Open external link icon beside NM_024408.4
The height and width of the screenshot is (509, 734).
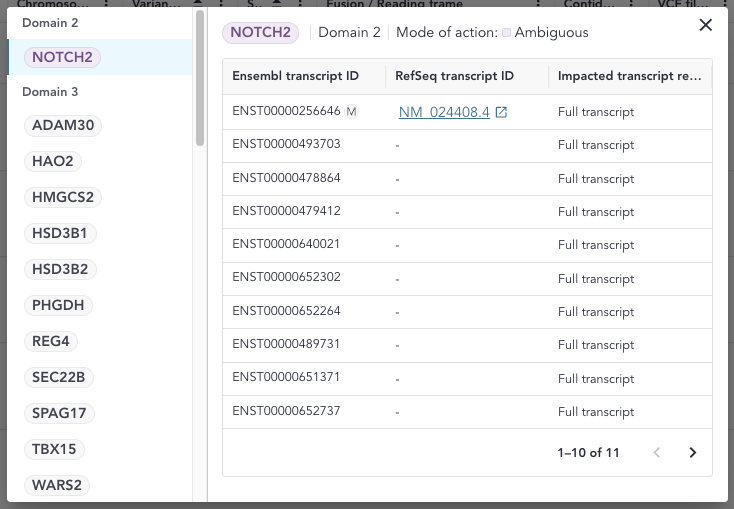click(x=502, y=112)
